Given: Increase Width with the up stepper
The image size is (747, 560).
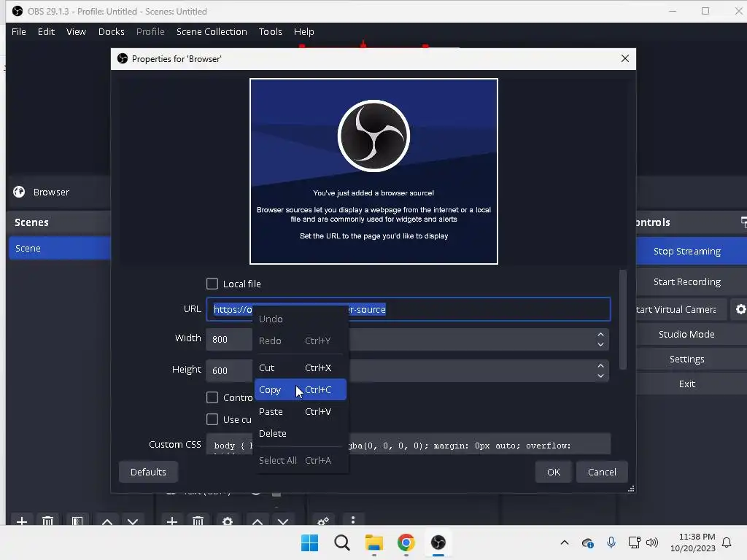Looking at the screenshot, I should point(600,334).
